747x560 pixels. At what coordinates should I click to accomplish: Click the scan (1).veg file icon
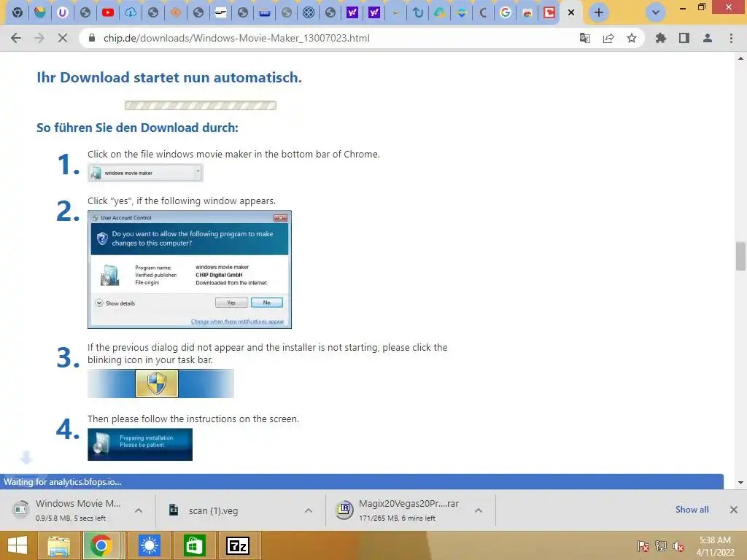(x=174, y=510)
